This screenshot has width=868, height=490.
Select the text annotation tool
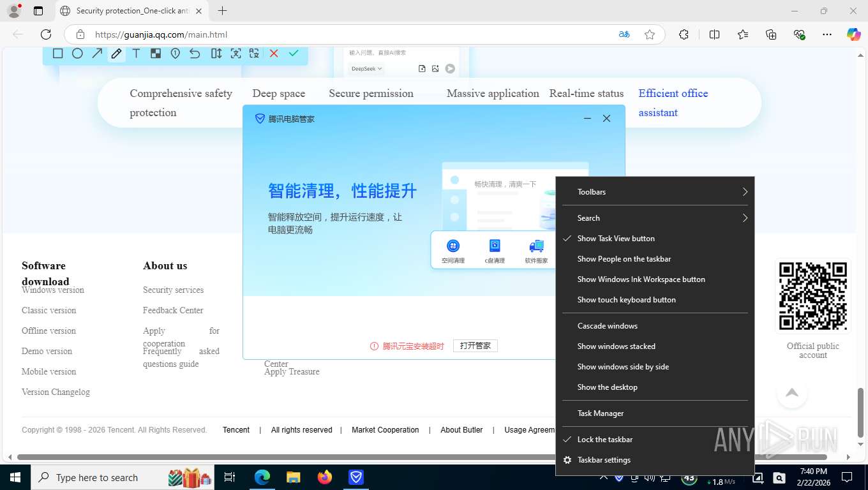pyautogui.click(x=136, y=54)
